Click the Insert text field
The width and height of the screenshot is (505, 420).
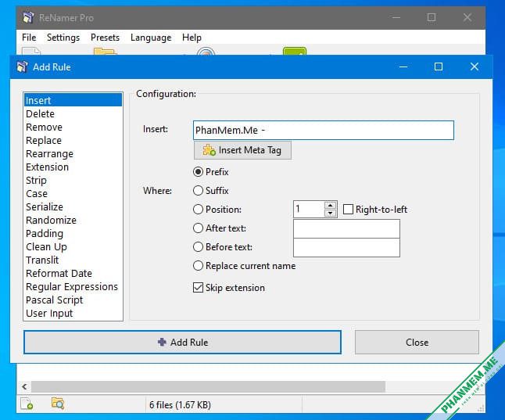click(324, 130)
